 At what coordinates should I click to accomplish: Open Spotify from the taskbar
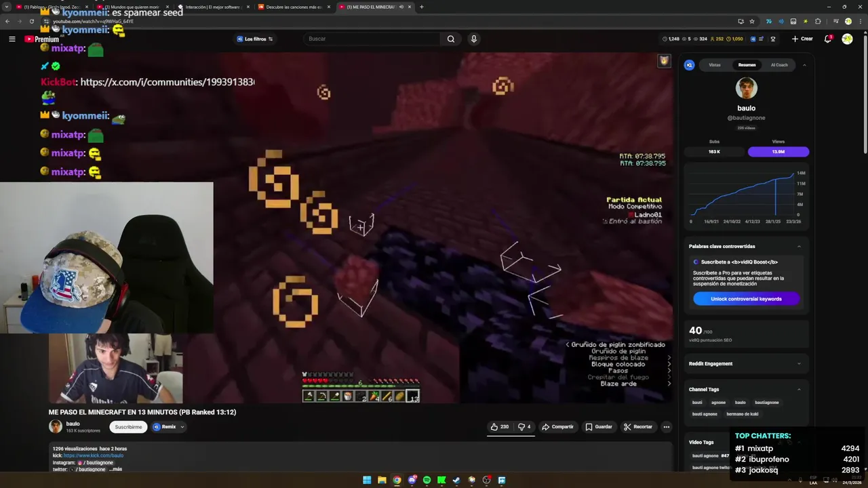coord(427,480)
